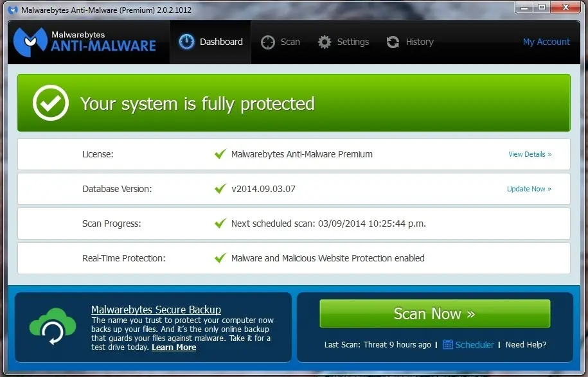Open the Scan tab

(280, 42)
